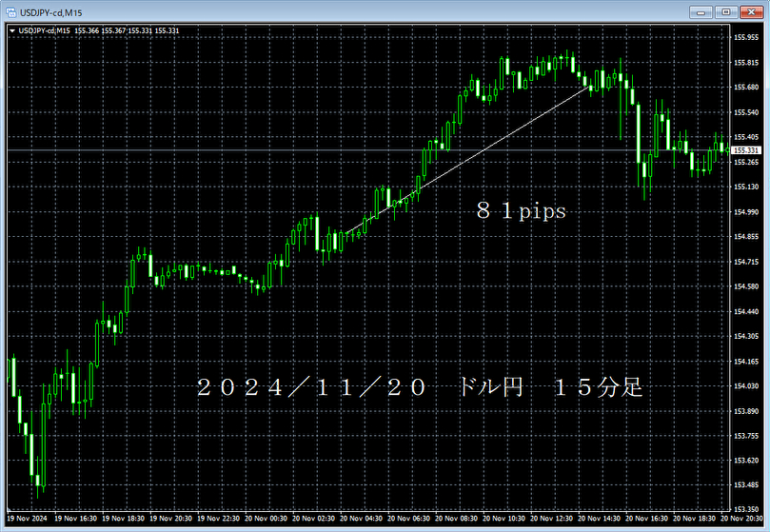The height and width of the screenshot is (532, 770).
Task: Click the 20 Nov 10:30 time axis label
Action: pos(504,519)
